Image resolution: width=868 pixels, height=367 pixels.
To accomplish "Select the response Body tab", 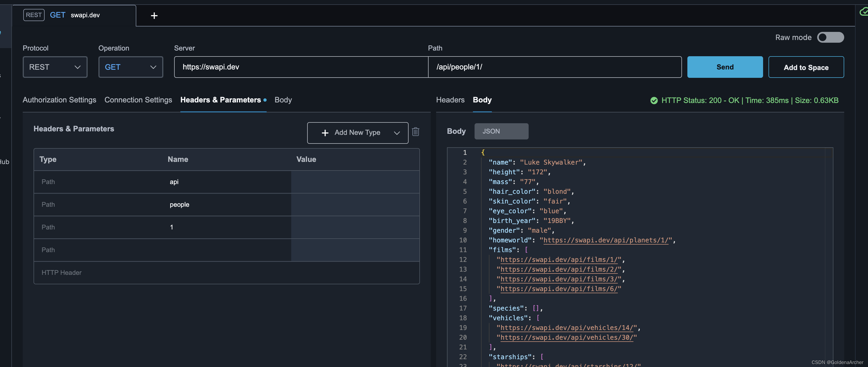I will tap(482, 100).
